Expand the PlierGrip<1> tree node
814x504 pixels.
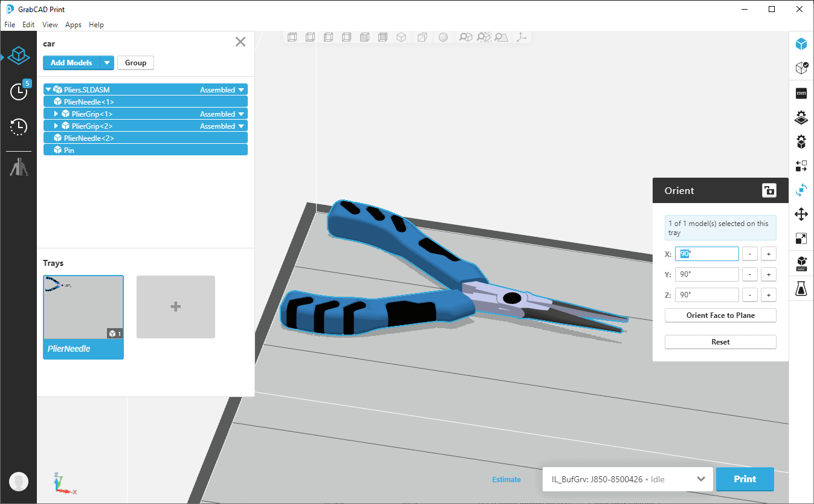pyautogui.click(x=56, y=114)
